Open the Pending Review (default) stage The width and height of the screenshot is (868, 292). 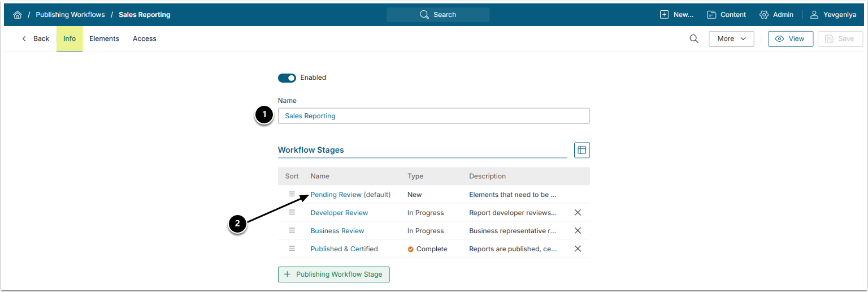(350, 195)
